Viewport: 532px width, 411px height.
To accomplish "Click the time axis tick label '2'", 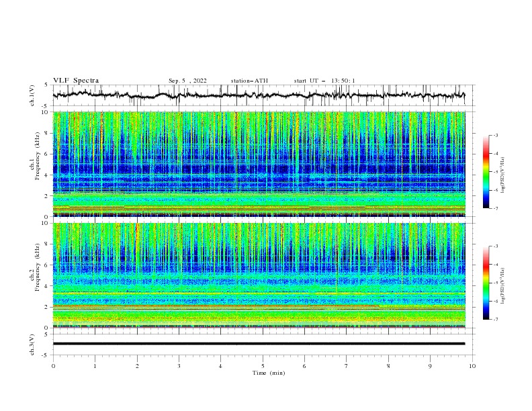I will pyautogui.click(x=137, y=366).
